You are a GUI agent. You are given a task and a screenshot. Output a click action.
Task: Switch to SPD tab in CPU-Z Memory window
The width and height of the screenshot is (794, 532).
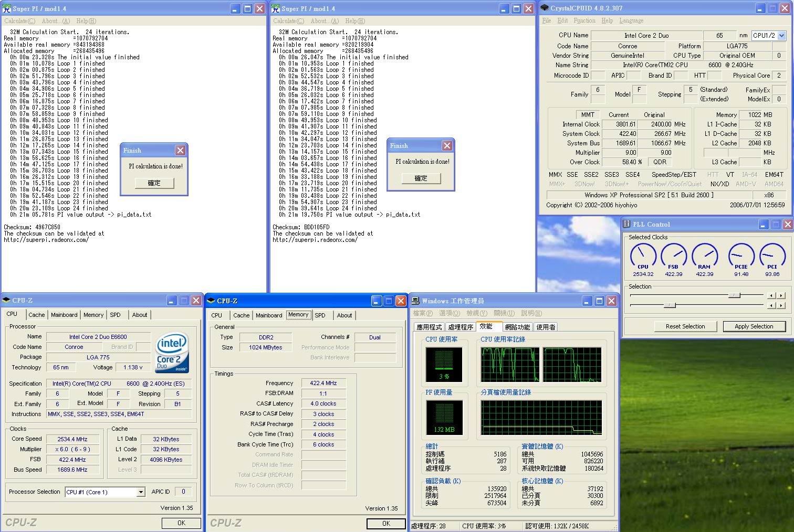[320, 315]
